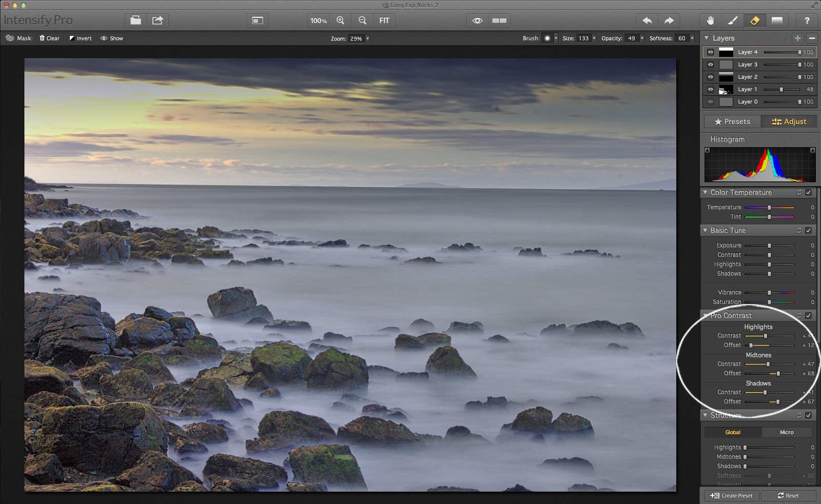Click the open file folder icon
This screenshot has width=821, height=504.
[x=135, y=21]
